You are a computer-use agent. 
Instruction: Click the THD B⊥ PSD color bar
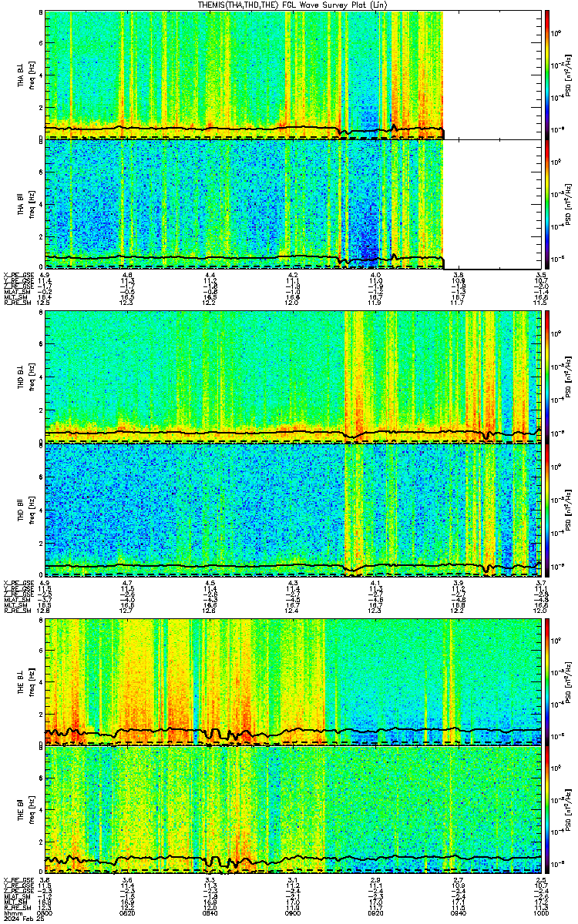pyautogui.click(x=547, y=377)
